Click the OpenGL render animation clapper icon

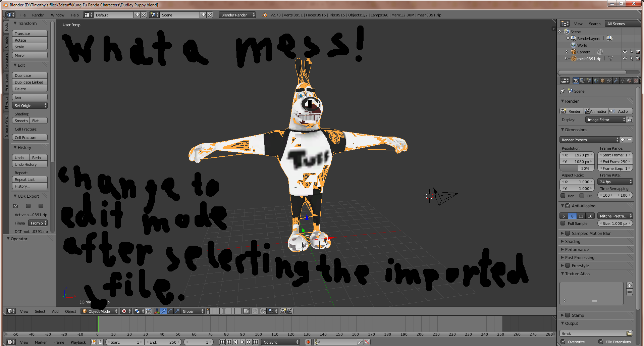(290, 311)
